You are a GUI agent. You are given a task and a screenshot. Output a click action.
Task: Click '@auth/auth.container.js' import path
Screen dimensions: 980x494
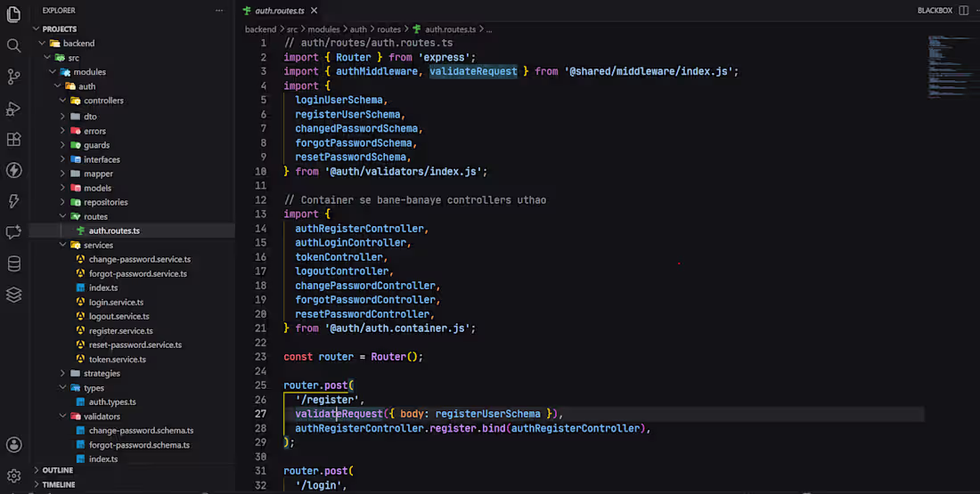(396, 328)
